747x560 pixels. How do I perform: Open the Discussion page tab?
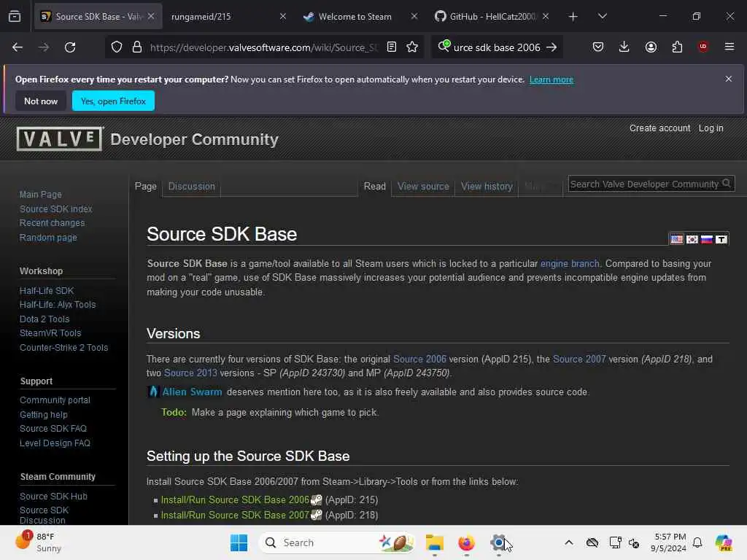192,186
